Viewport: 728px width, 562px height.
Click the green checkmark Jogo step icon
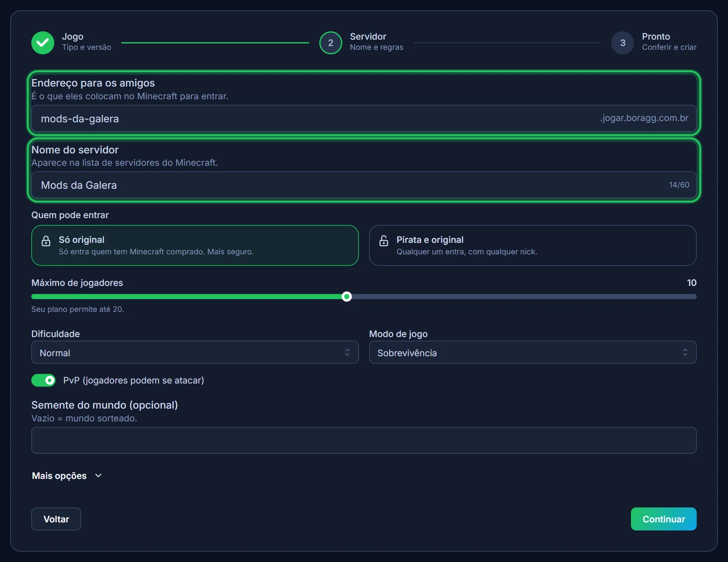click(43, 43)
